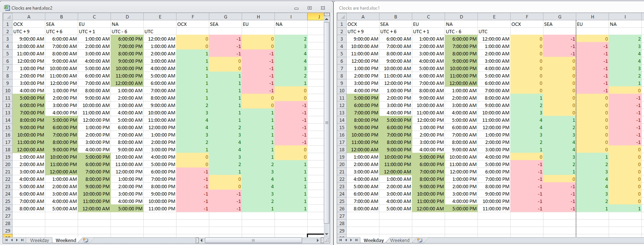This screenshot has width=644, height=245.
Task: Click cell E2 'UTC' in the xlsx:2 window
Action: tap(160, 31)
